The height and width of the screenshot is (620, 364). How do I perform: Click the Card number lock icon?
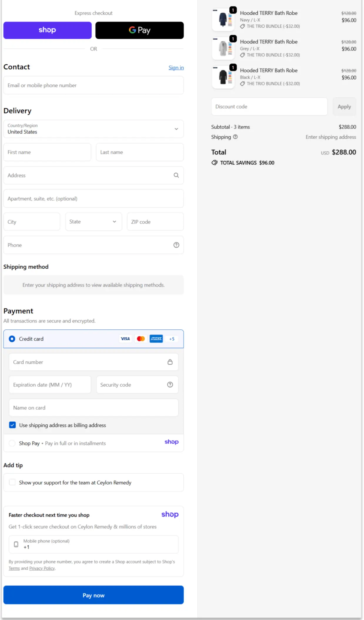(x=170, y=362)
